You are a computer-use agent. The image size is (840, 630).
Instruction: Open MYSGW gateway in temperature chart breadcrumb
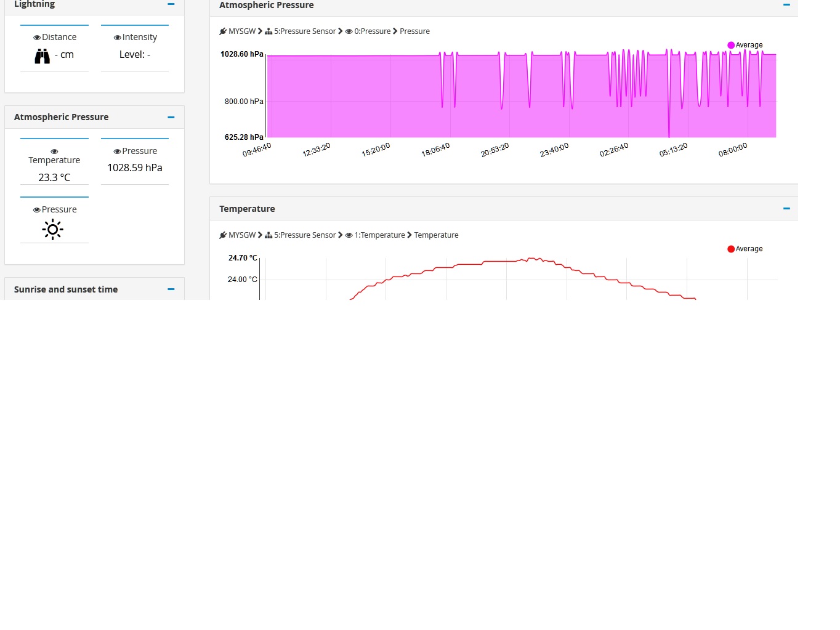(x=242, y=235)
